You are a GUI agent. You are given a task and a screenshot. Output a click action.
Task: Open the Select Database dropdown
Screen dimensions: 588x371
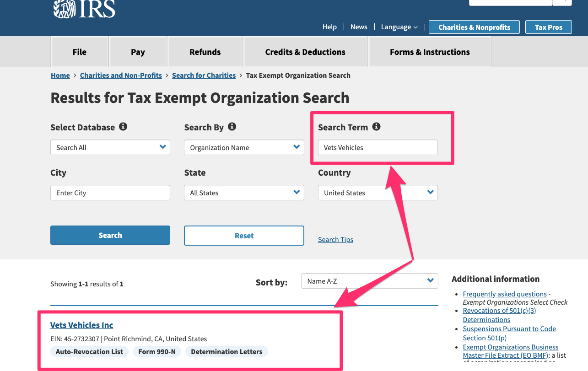110,147
